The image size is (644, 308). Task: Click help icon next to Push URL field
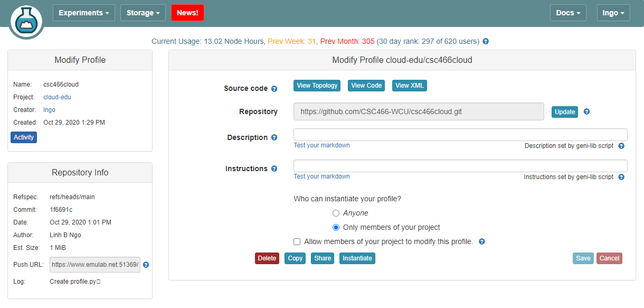tap(146, 265)
